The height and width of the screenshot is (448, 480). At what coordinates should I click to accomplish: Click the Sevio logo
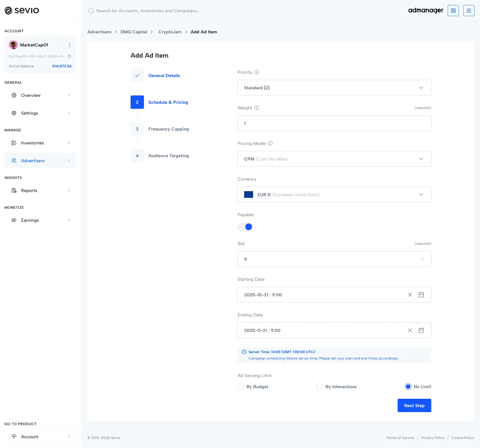click(x=22, y=11)
